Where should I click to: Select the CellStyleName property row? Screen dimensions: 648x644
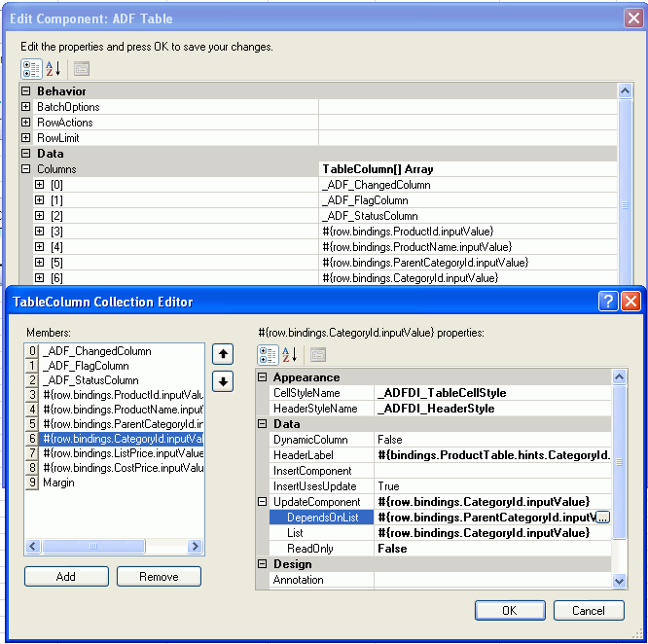[440, 393]
